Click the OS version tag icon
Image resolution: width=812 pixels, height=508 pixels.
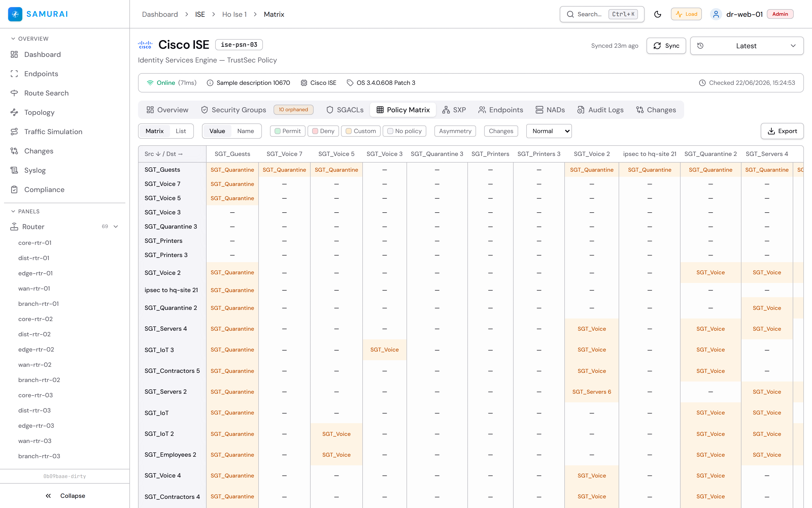[350, 83]
